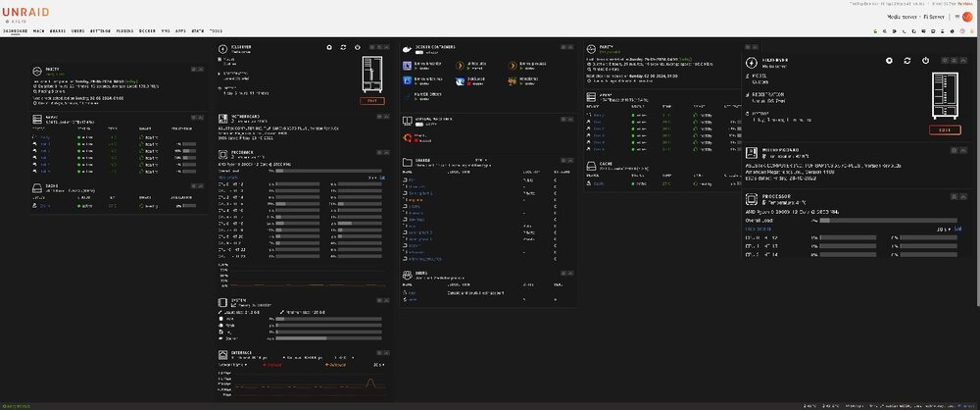This screenshot has height=410, width=980.
Task: Collapse the Docker Containers panel
Action: 569,47
